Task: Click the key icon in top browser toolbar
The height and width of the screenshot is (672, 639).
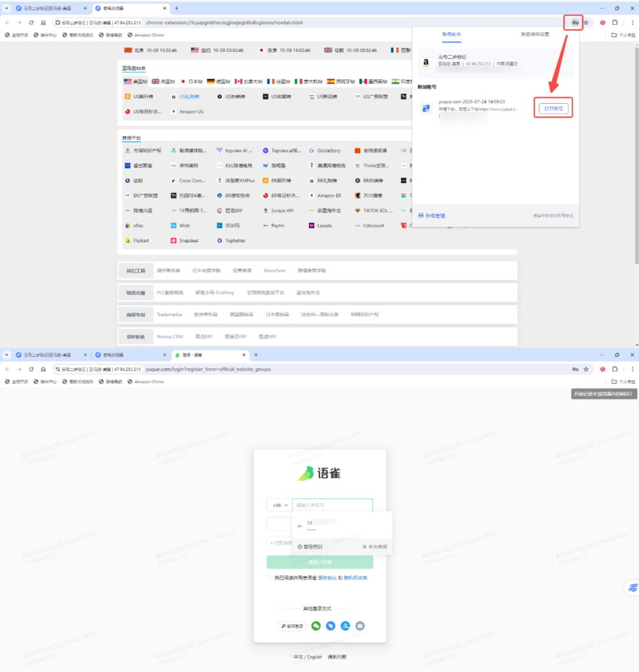Action: point(574,22)
